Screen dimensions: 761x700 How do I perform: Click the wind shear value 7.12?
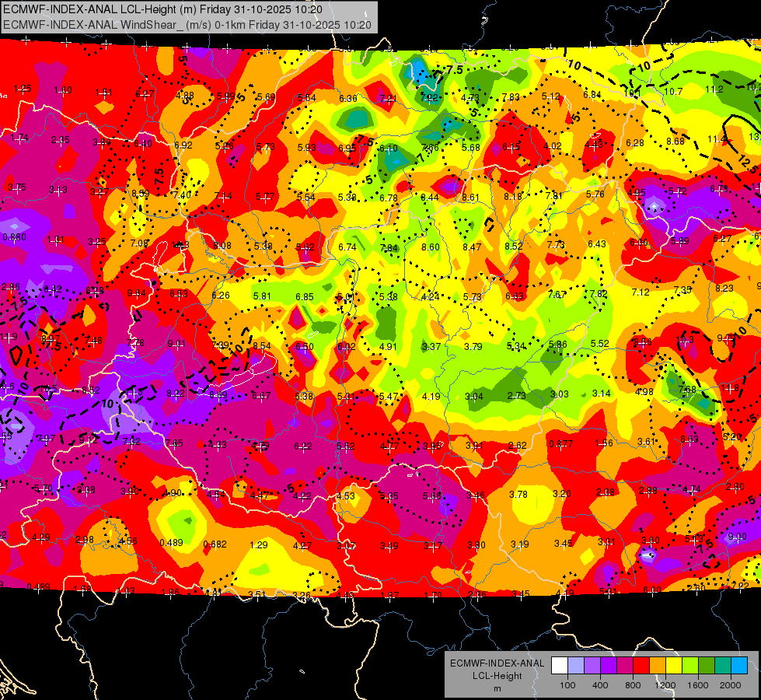tap(641, 292)
